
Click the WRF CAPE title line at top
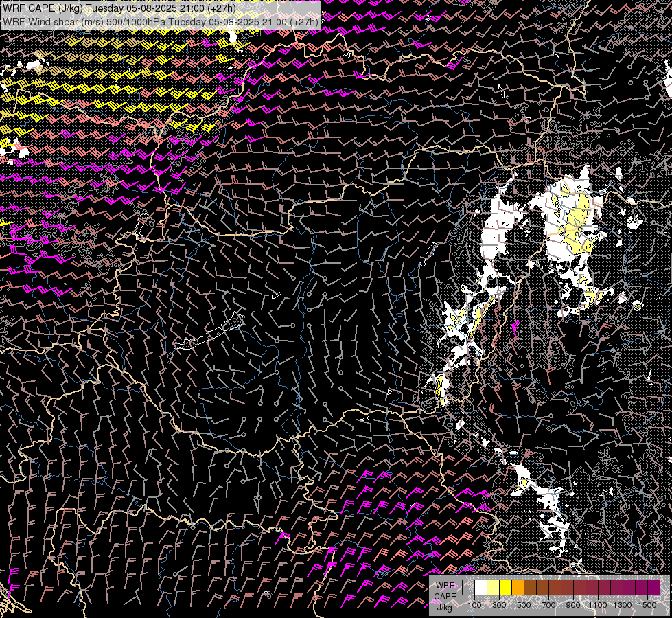119,8
